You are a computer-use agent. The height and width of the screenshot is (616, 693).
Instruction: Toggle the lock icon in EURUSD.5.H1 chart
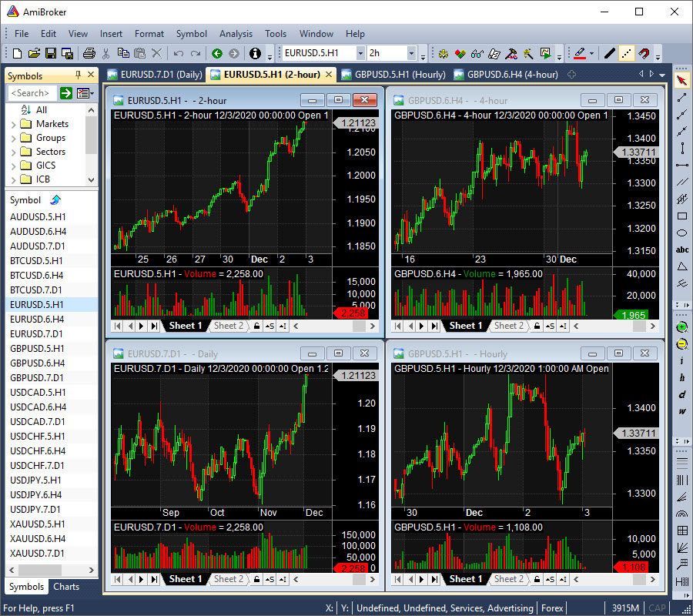(256, 326)
